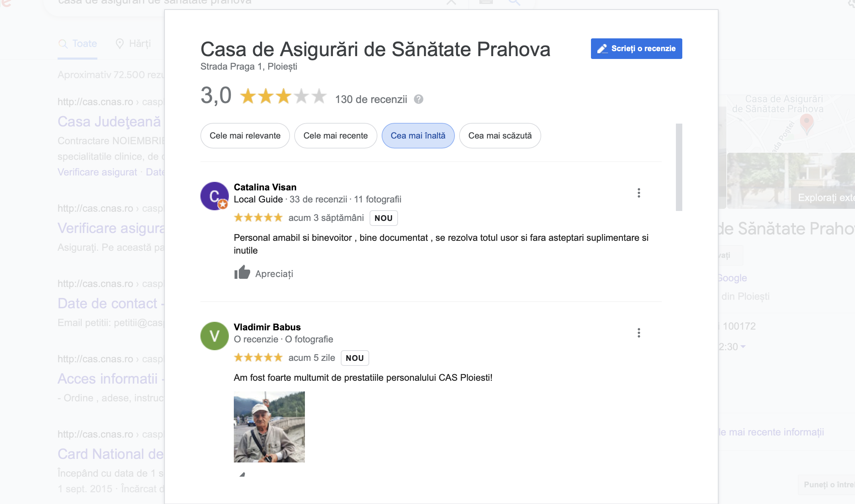Click thumbs-up icon on Catalina's review

pyautogui.click(x=242, y=272)
